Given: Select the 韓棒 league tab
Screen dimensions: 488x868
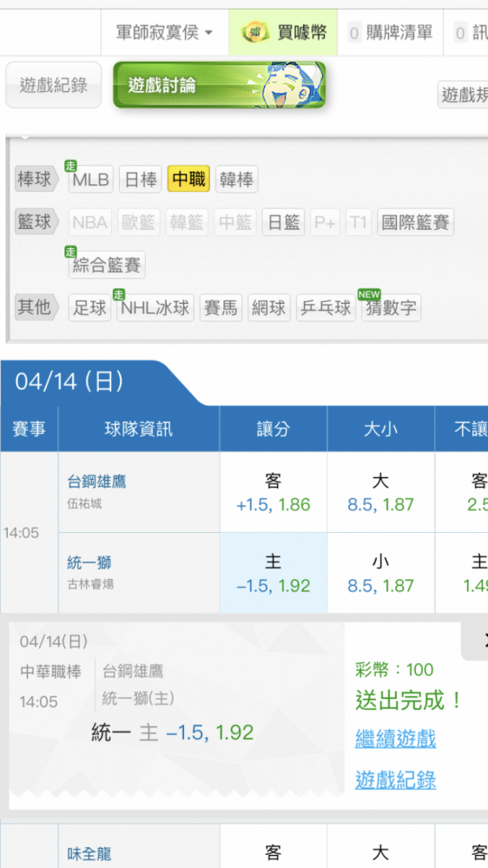Looking at the screenshot, I should [x=236, y=180].
